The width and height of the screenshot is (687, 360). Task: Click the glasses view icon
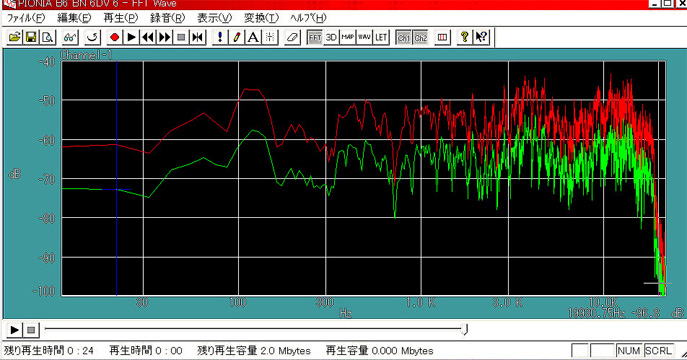[70, 37]
